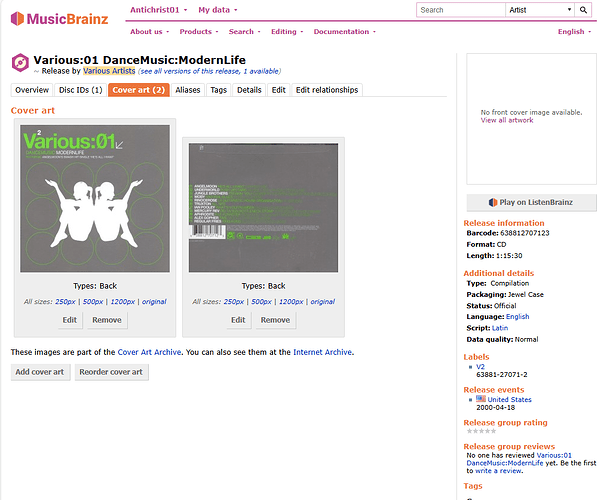600x500 pixels.
Task: Click the United States flag icon
Action: click(481, 399)
